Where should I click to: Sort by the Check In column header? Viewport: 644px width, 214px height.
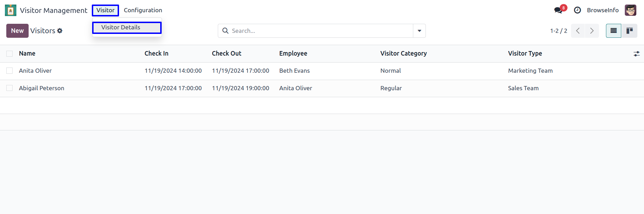pyautogui.click(x=156, y=53)
